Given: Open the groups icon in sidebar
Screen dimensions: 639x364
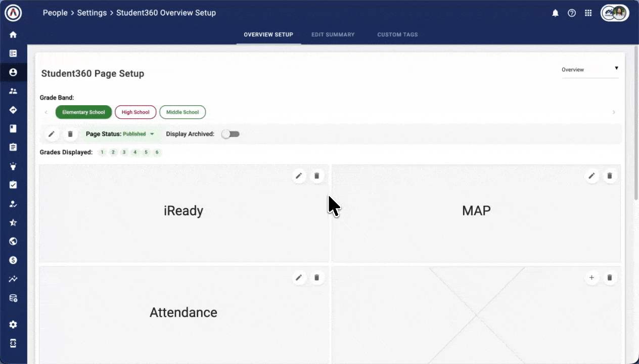Looking at the screenshot, I should (x=13, y=91).
